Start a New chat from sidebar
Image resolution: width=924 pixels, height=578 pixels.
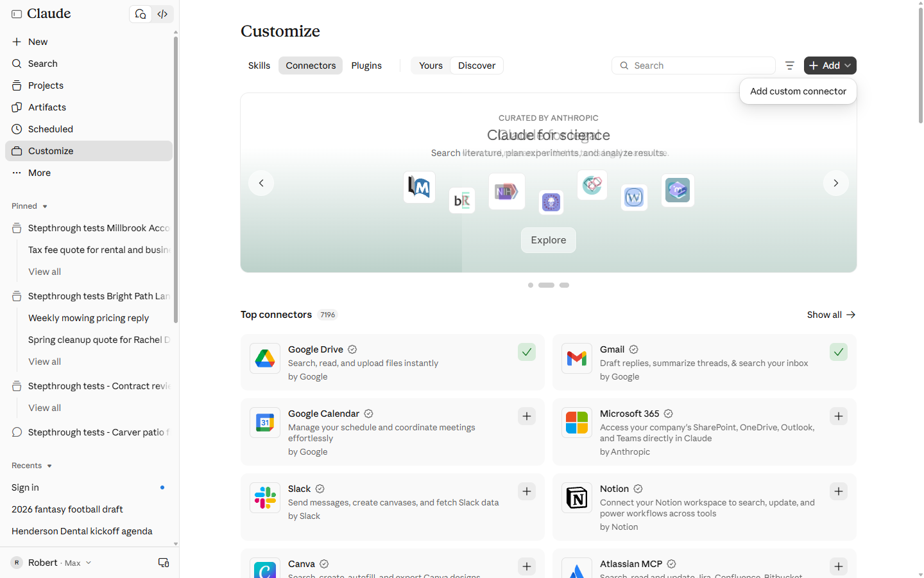pos(89,42)
